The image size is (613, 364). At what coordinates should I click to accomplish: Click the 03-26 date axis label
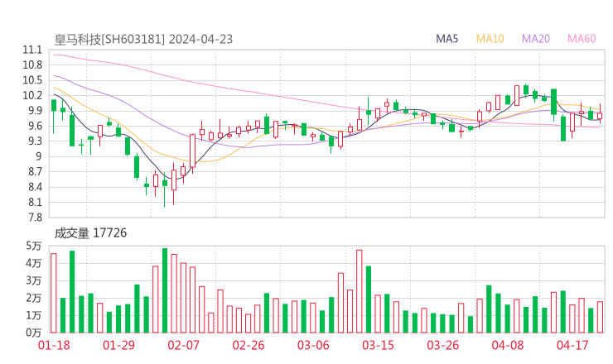[442, 345]
